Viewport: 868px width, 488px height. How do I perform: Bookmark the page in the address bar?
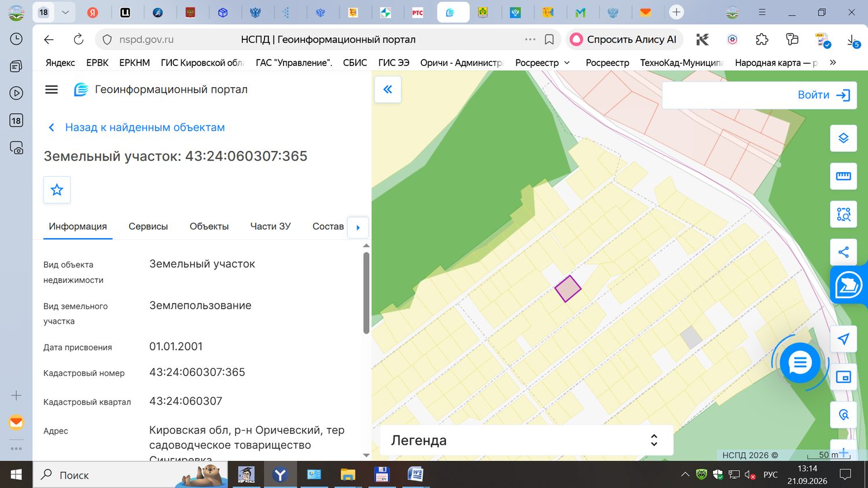tap(549, 39)
